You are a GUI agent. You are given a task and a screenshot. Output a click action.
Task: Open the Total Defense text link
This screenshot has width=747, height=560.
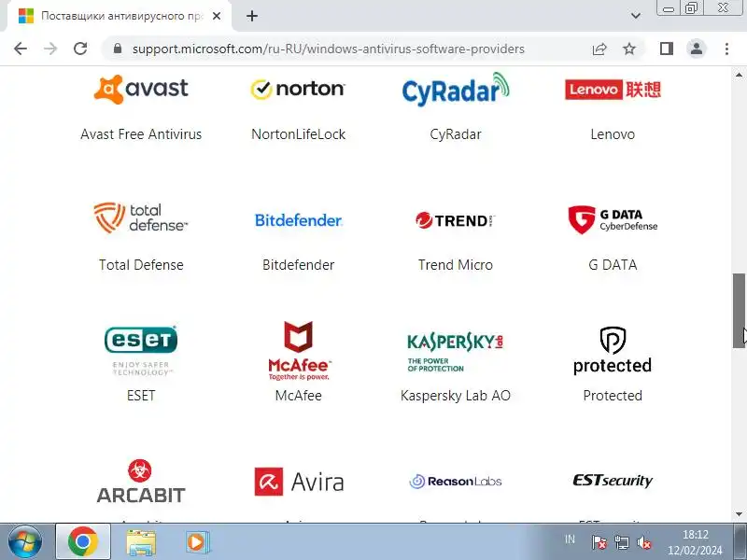tap(141, 265)
